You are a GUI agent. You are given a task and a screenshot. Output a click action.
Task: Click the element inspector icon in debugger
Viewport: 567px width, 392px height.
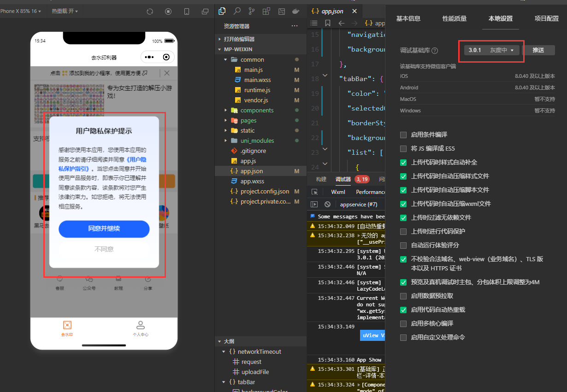314,192
